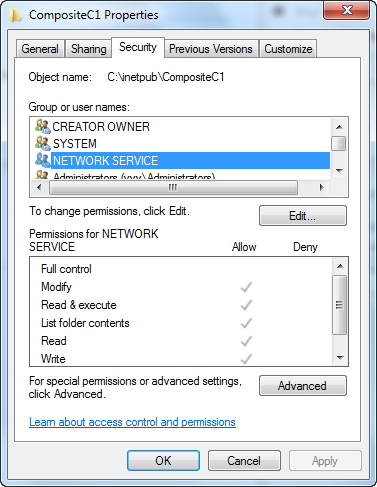
Task: Click the CREATOR OWNER user group icon
Action: pyautogui.click(x=43, y=126)
